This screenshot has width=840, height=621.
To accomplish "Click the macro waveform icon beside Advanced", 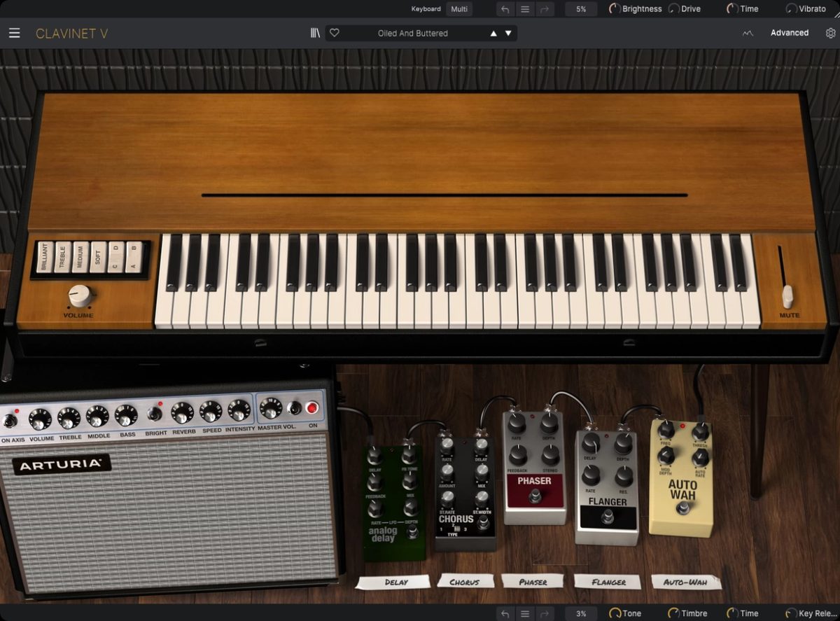I will pos(748,33).
